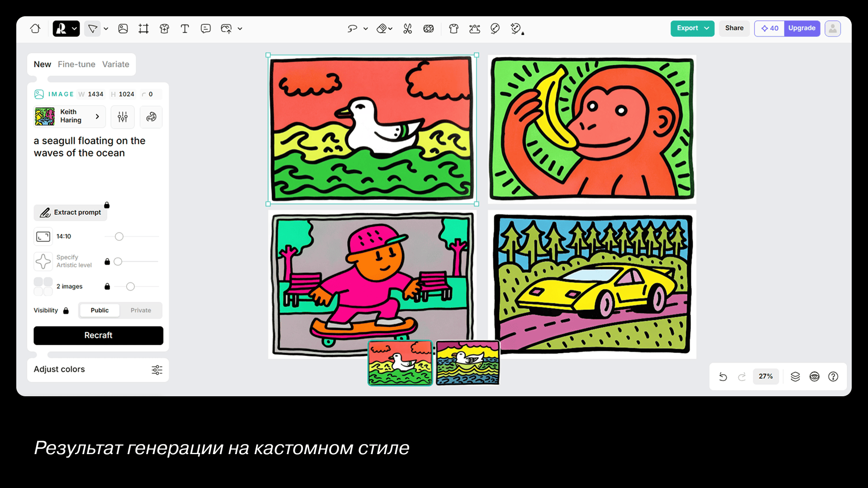
Task: Switch to the Variate tab
Action: pos(115,64)
